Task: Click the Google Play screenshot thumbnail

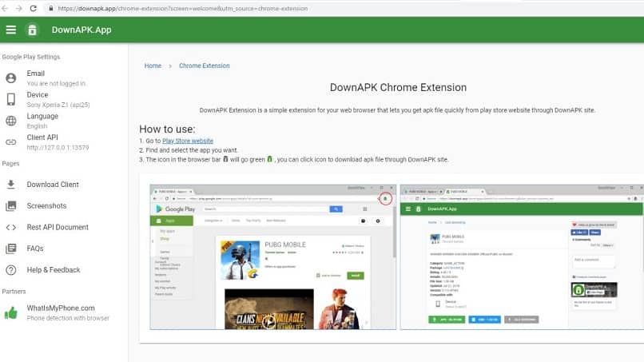Action: pos(273,257)
